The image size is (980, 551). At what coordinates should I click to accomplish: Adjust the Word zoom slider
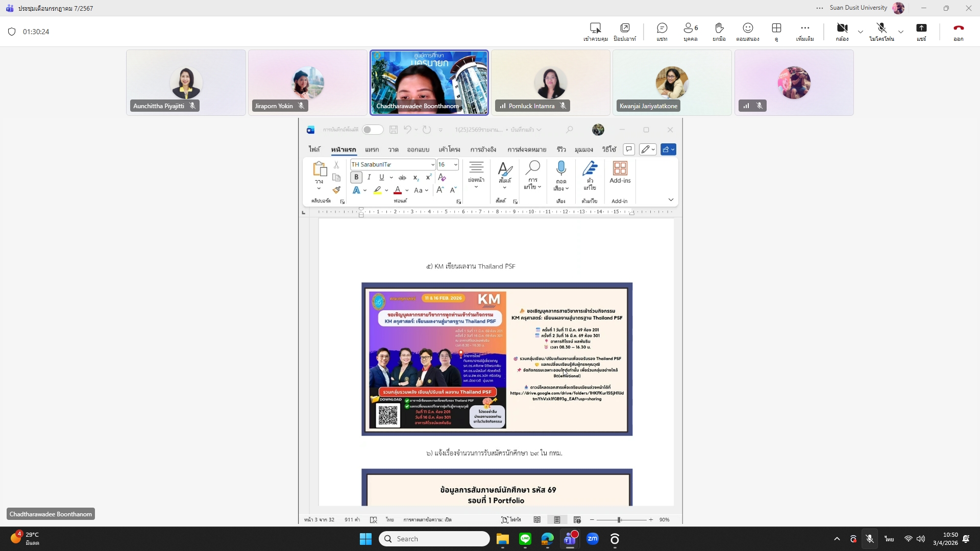pyautogui.click(x=619, y=520)
